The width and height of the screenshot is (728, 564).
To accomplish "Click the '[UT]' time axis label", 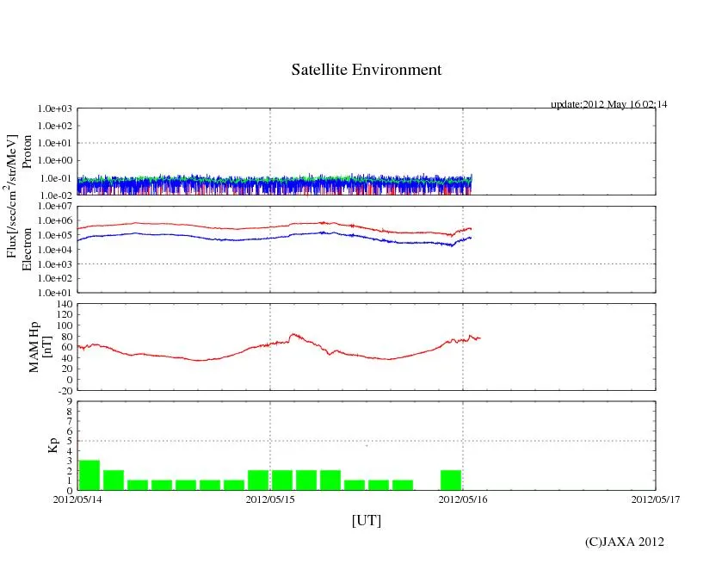I will (367, 520).
